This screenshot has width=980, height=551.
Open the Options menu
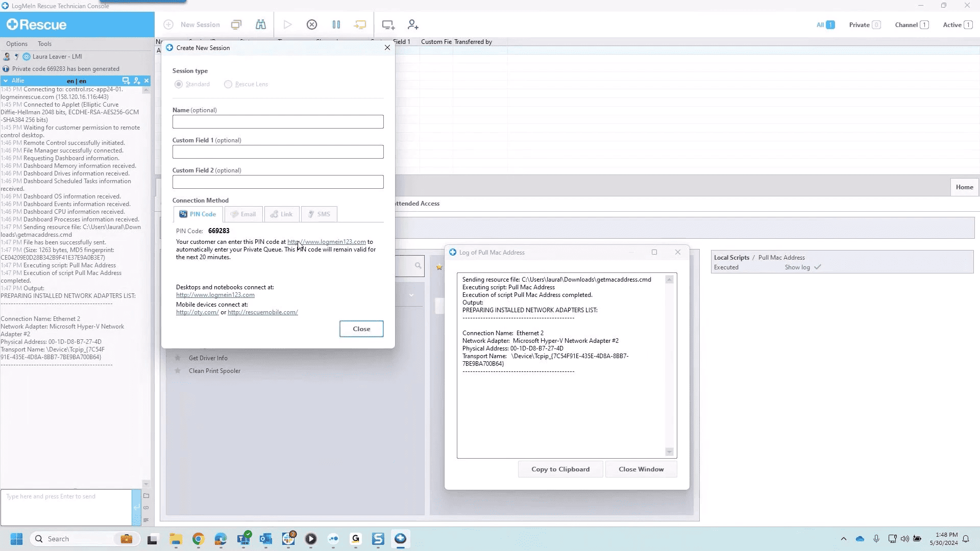[17, 44]
